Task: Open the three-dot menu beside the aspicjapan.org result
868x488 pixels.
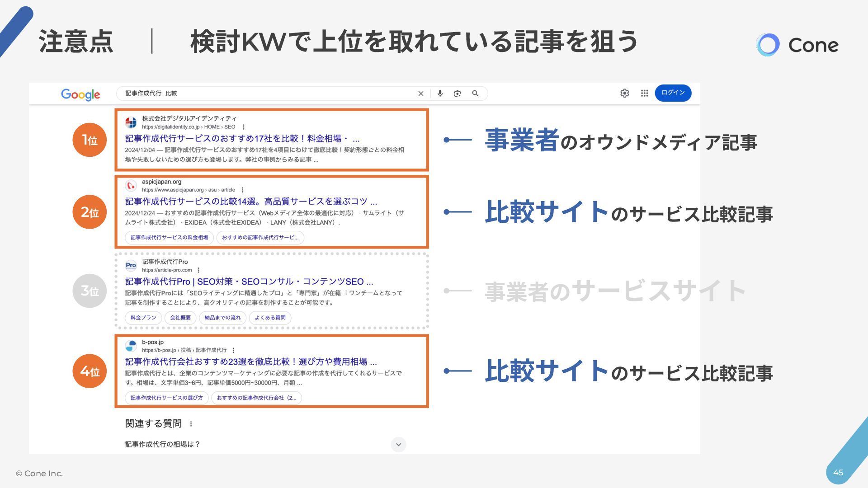Action: point(243,190)
